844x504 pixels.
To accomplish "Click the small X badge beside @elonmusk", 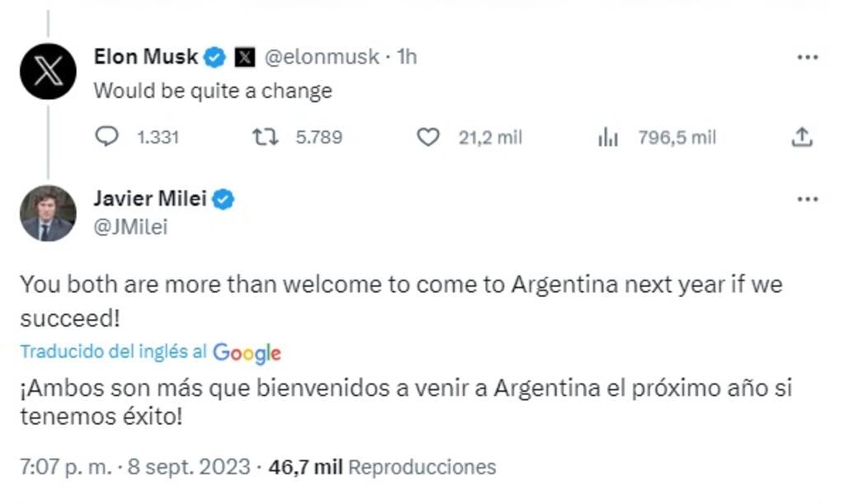I will (x=243, y=56).
